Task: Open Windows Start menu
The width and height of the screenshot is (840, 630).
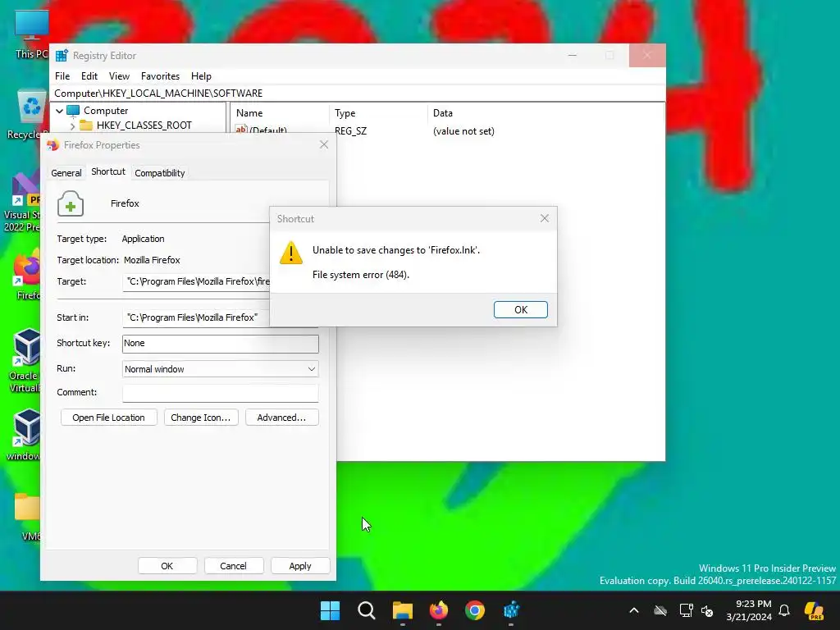Action: point(330,610)
